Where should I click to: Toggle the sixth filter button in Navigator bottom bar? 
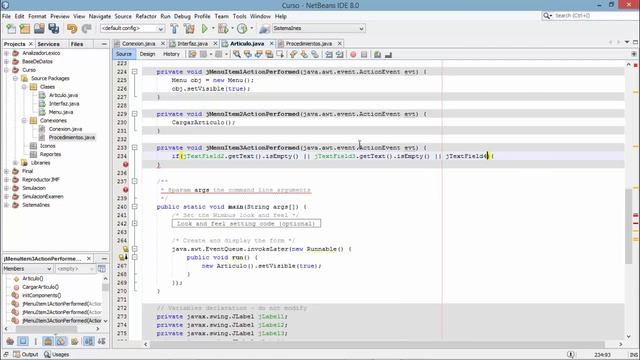(74, 341)
